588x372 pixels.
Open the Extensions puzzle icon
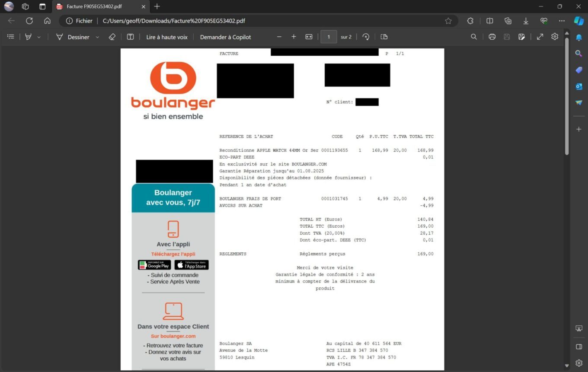tap(470, 21)
